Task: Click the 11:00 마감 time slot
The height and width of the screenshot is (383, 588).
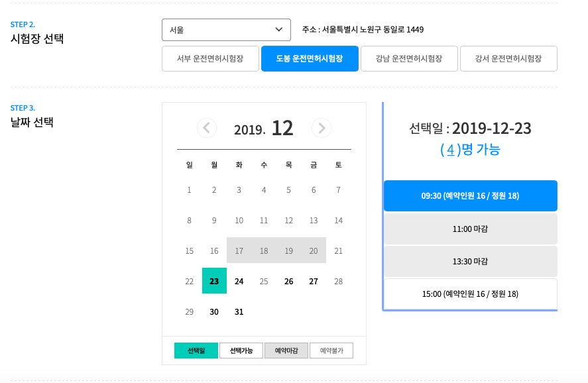Action: tap(470, 229)
